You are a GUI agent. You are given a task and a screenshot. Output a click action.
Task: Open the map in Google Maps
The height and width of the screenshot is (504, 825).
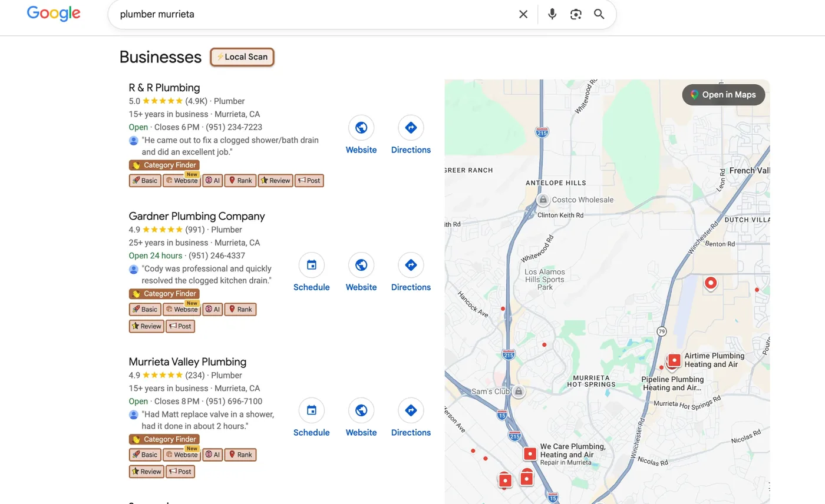coord(723,95)
